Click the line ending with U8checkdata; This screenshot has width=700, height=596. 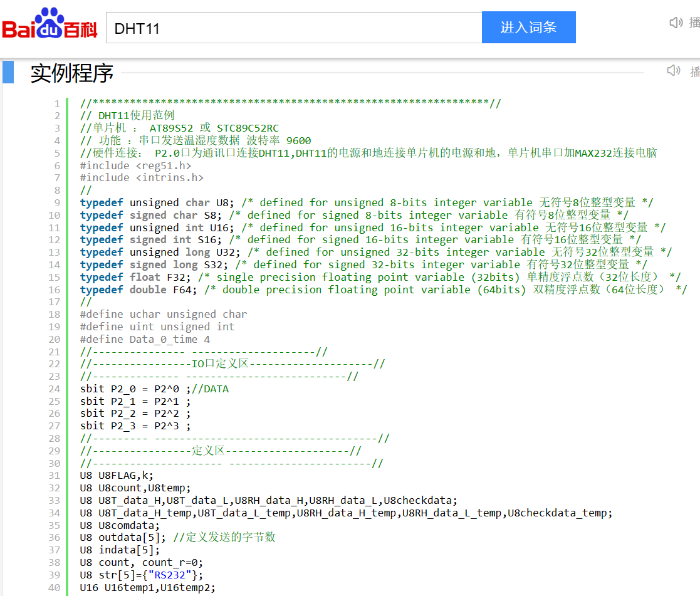coord(269,501)
